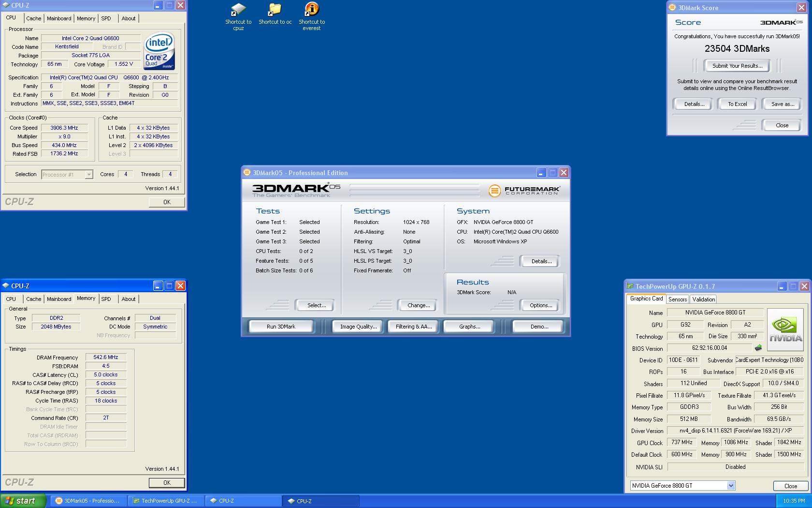Screen dimensions: 812x508
Task: Click the top CPU-Z window title icon
Action: click(5, 5)
